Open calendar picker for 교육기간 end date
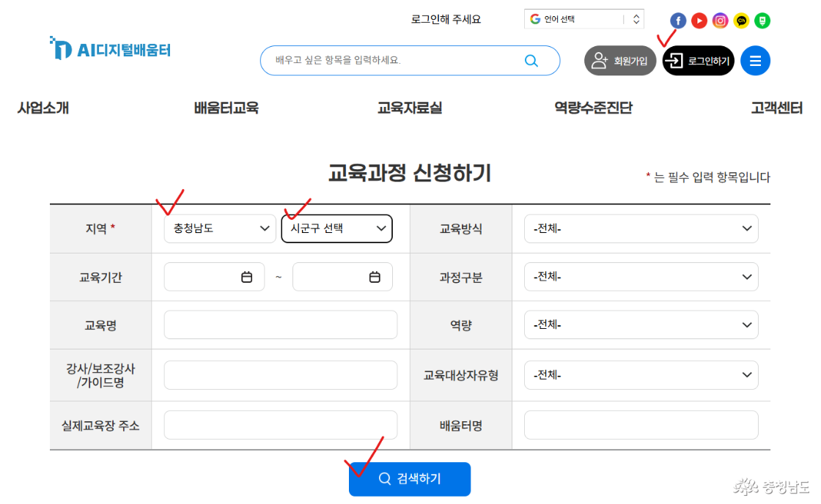 point(375,277)
